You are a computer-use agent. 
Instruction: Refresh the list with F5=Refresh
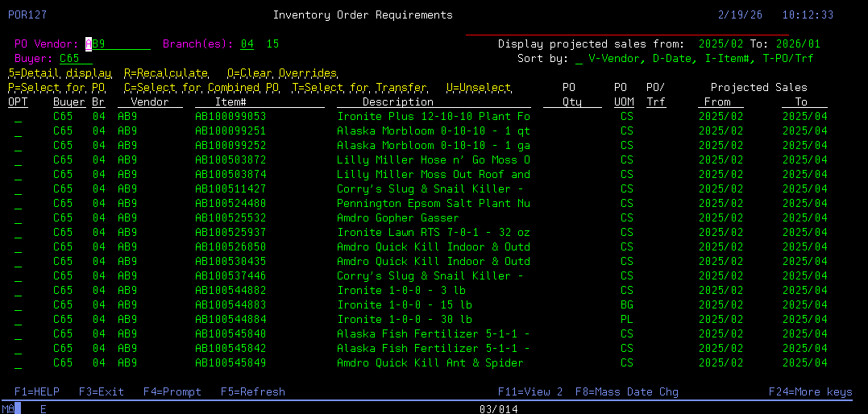pyautogui.click(x=252, y=392)
